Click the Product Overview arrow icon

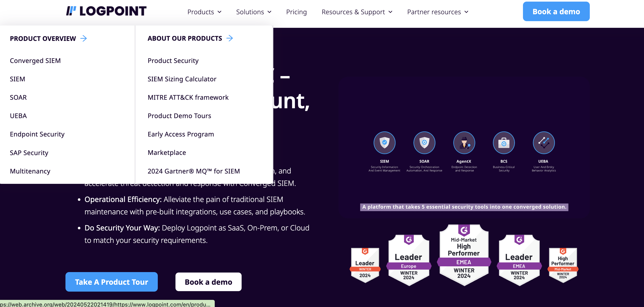coord(84,38)
